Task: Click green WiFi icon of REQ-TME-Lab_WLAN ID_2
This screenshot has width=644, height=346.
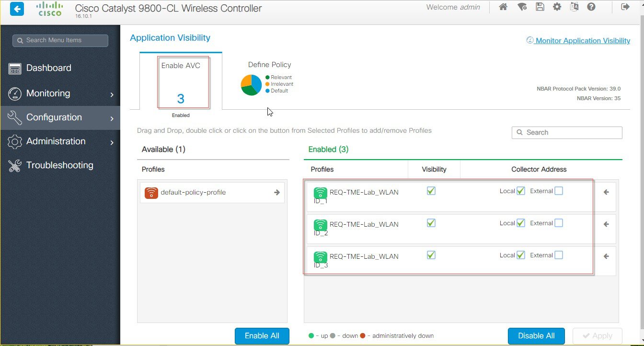Action: (321, 225)
